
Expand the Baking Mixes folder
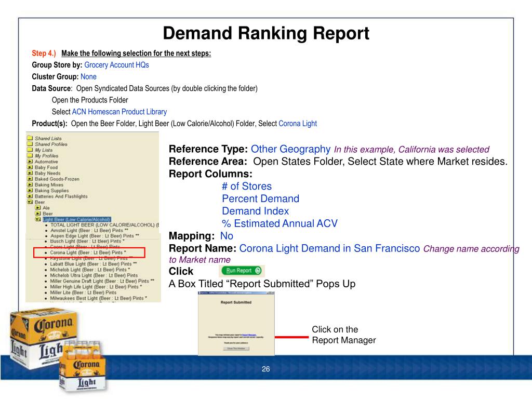tap(30, 184)
